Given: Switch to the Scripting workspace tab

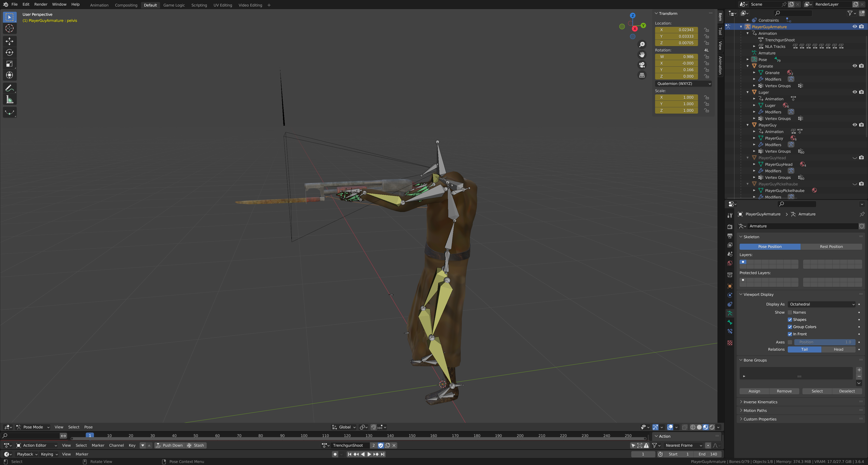Looking at the screenshot, I should click(x=199, y=5).
